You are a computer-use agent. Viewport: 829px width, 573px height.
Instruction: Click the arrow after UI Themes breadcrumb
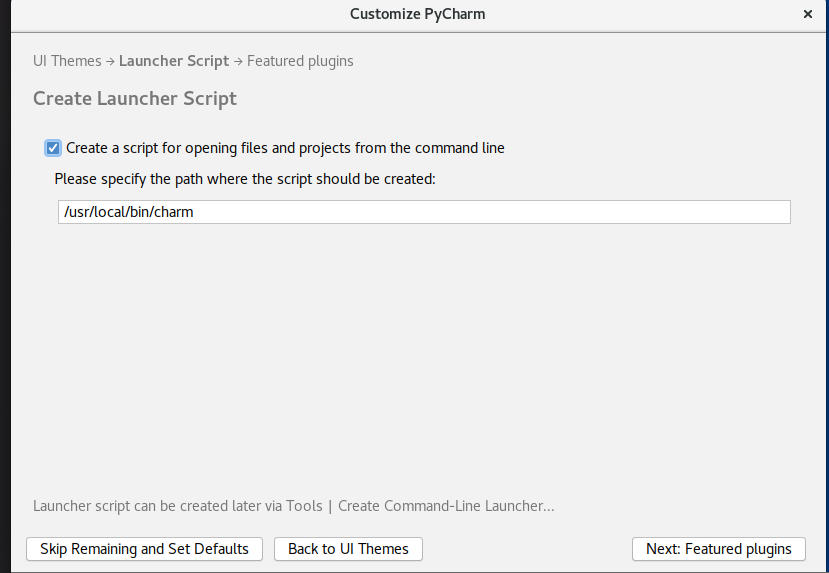click(x=110, y=62)
